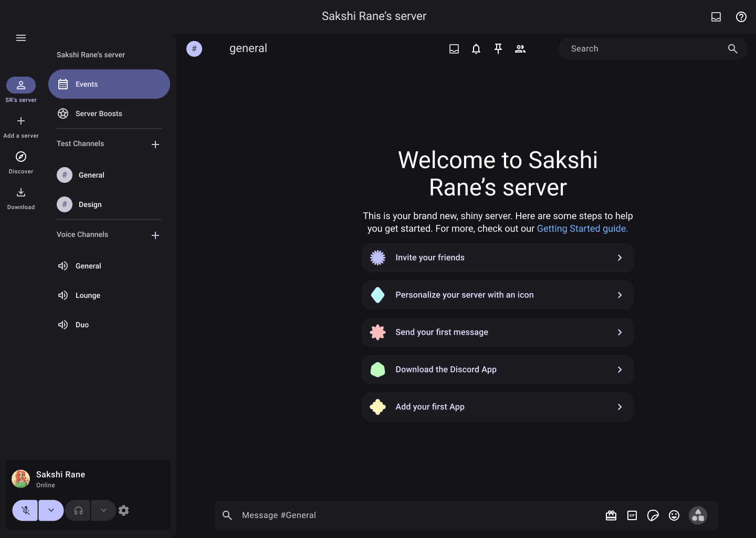Open the GIF picker icon
This screenshot has height=538, width=756.
tap(632, 515)
